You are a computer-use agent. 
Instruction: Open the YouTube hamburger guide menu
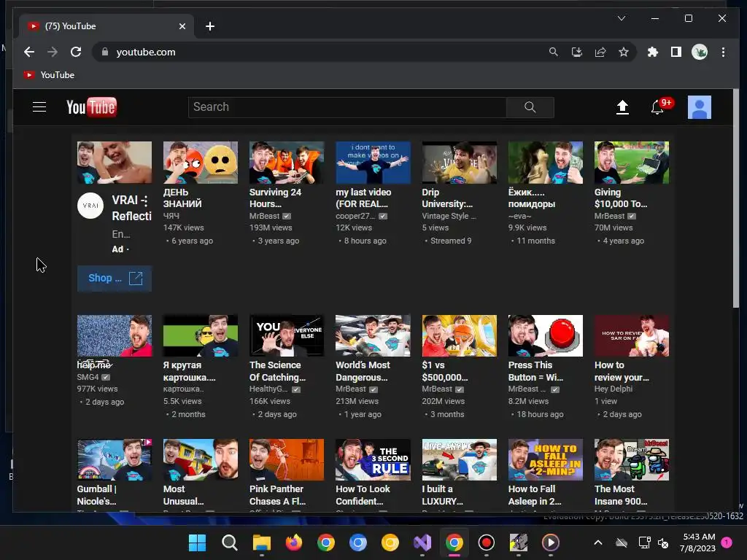(39, 107)
